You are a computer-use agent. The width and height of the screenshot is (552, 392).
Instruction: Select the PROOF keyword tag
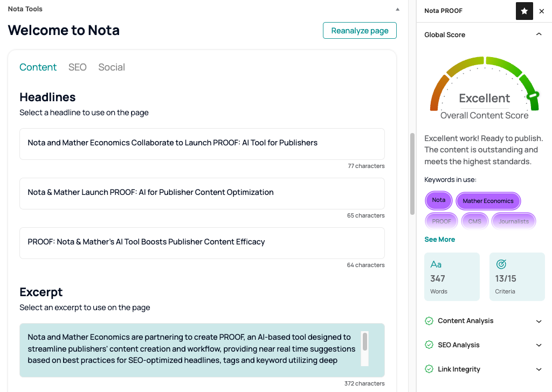pos(441,221)
